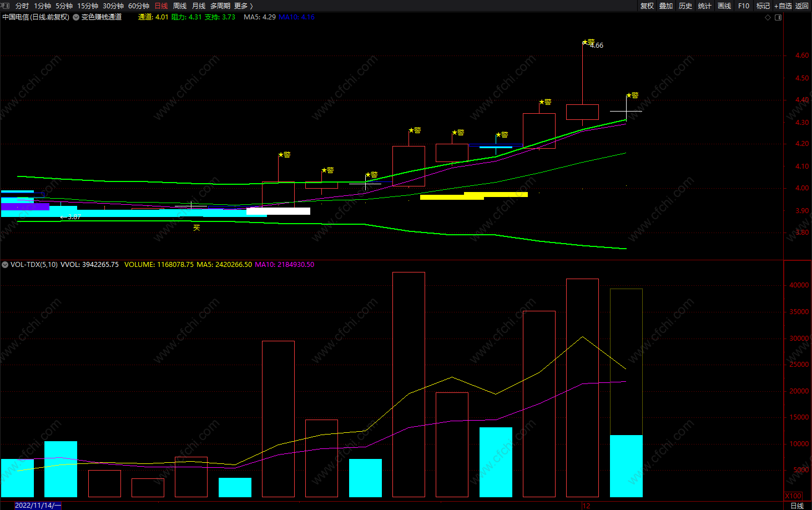This screenshot has width=812, height=510.
Task: Select the 30分钟 timeframe
Action: click(x=113, y=6)
